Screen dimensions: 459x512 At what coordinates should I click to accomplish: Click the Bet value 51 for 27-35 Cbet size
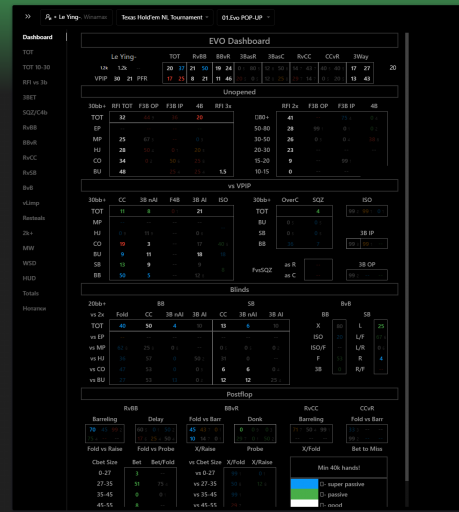(x=137, y=484)
